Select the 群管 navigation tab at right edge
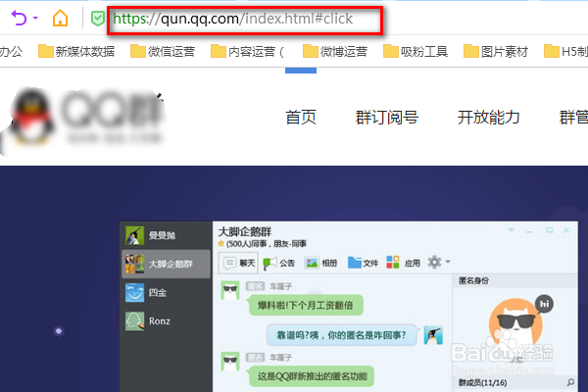The image size is (588, 392). click(573, 118)
